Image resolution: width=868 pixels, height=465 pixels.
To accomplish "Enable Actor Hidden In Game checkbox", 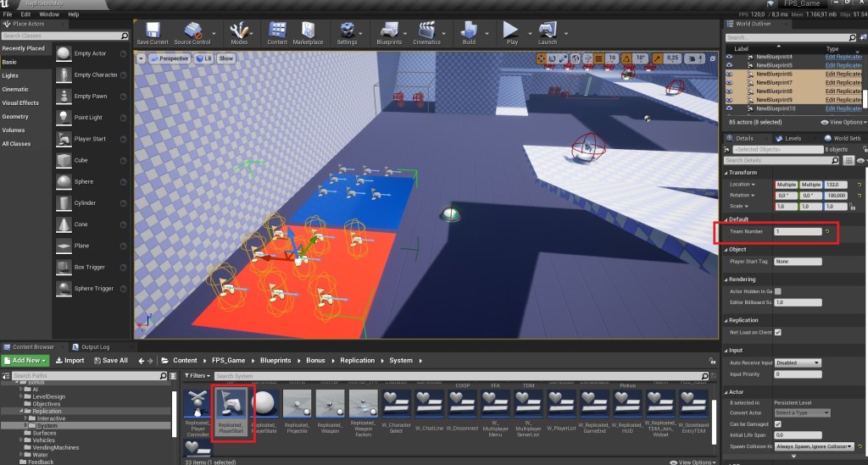I will 778,291.
